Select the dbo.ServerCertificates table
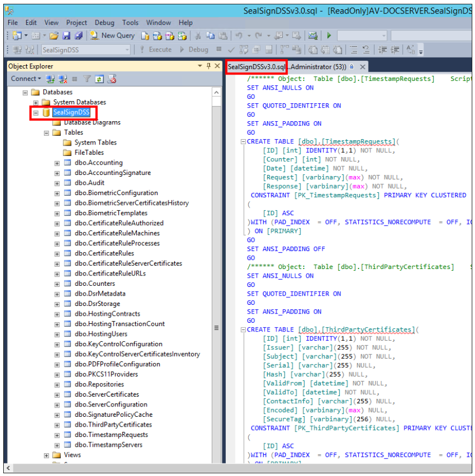475x476 pixels. tap(106, 394)
